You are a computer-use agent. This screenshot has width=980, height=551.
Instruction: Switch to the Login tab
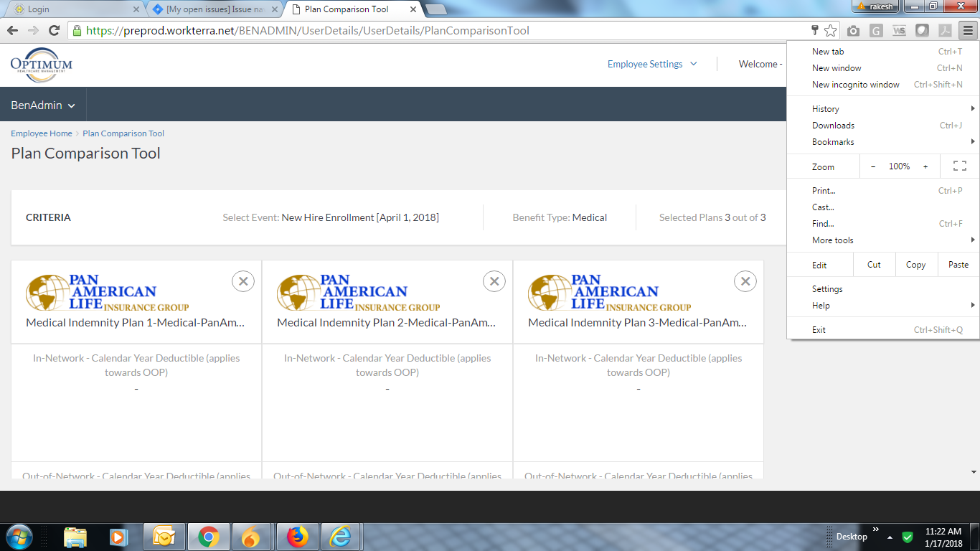click(x=72, y=9)
